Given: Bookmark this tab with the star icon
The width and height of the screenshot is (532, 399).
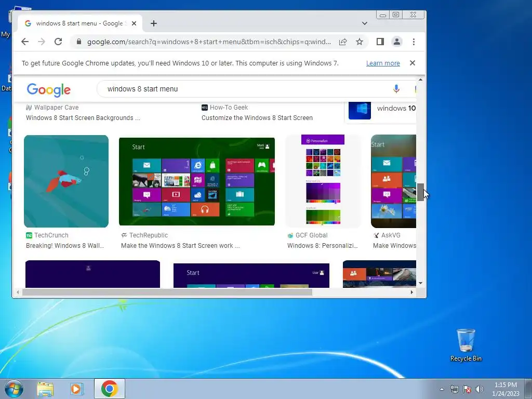Looking at the screenshot, I should tap(360, 42).
